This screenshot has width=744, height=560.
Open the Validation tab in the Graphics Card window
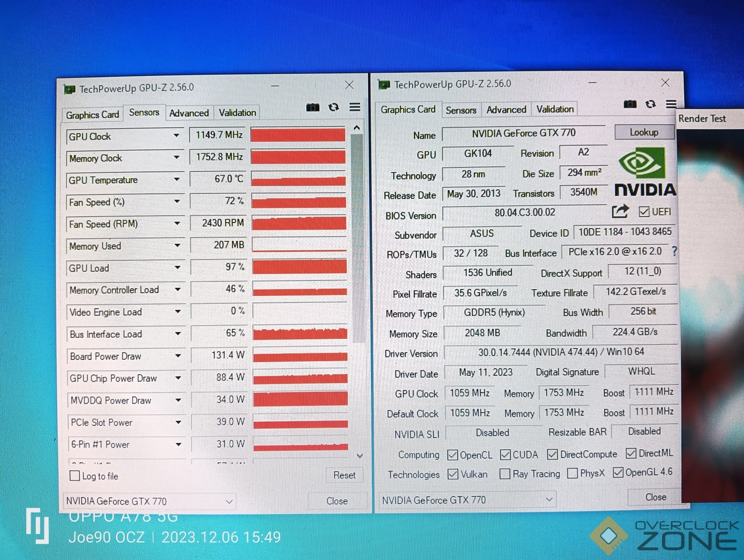point(554,109)
